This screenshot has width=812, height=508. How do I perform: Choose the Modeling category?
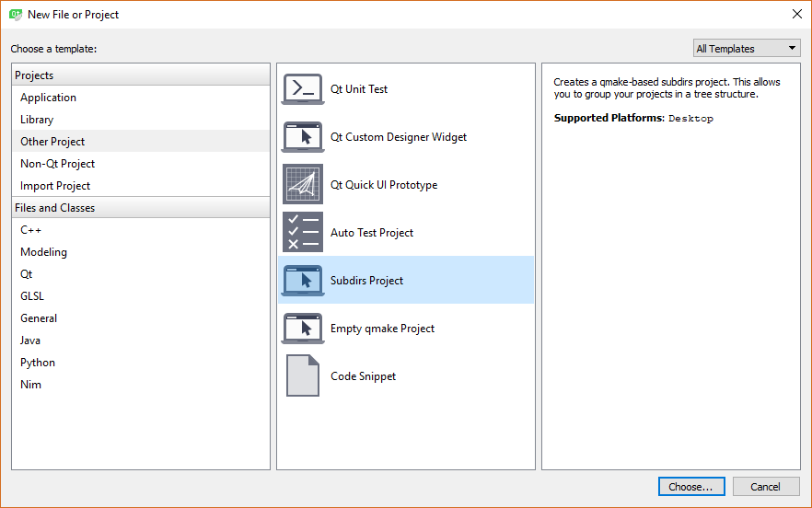tap(44, 252)
